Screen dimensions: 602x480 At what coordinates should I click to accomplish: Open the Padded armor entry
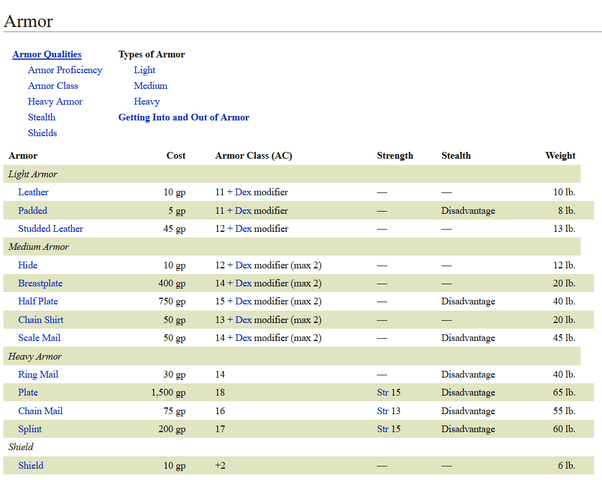(33, 211)
